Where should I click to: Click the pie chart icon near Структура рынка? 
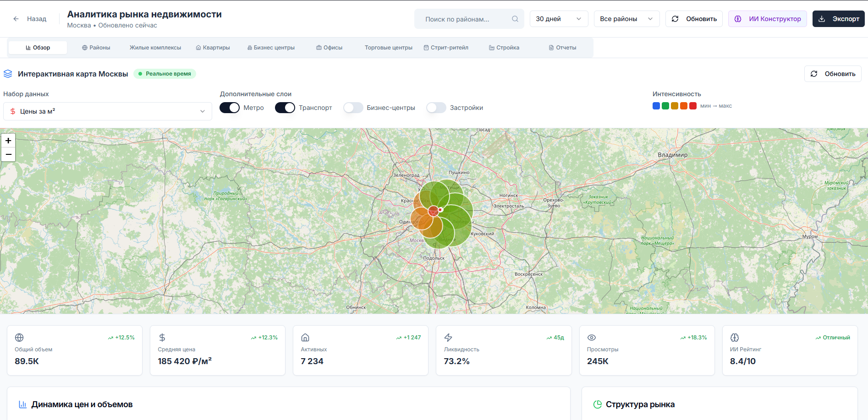(x=598, y=404)
